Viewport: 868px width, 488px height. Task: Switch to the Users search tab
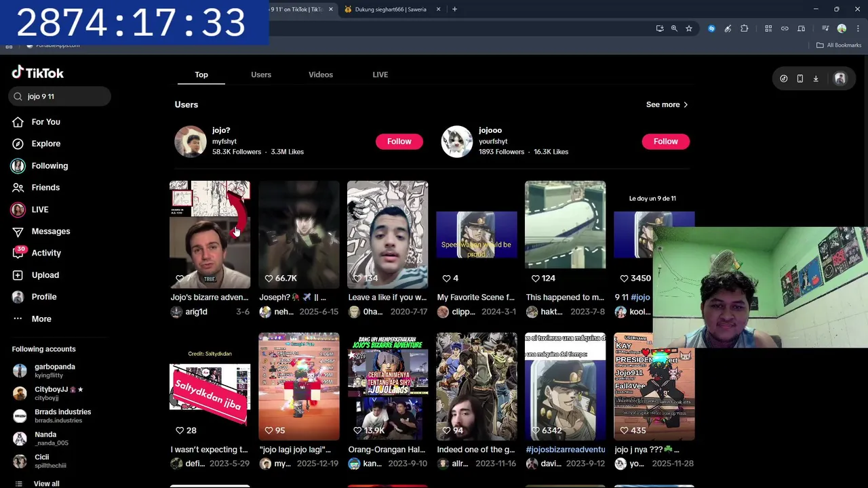tap(261, 75)
